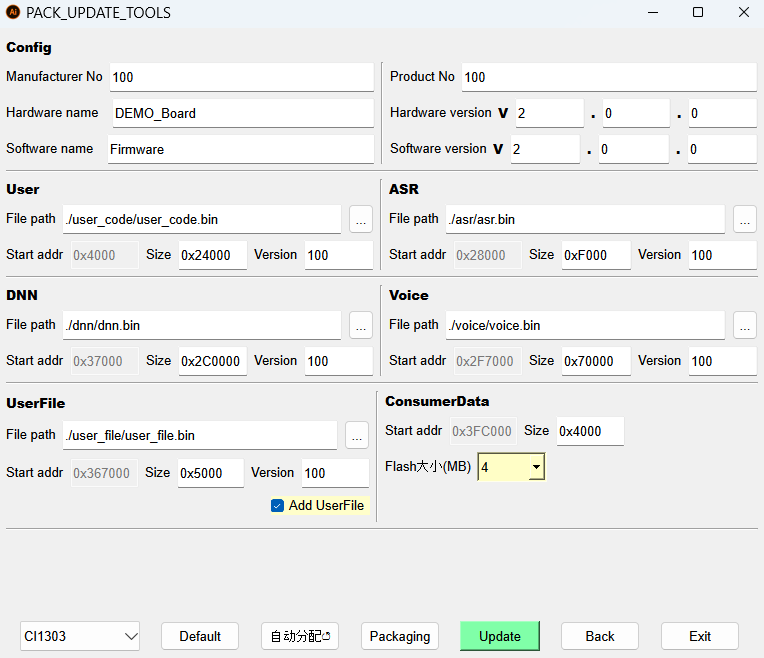Click the Back button
Viewport: 764px width, 658px height.
pos(600,636)
